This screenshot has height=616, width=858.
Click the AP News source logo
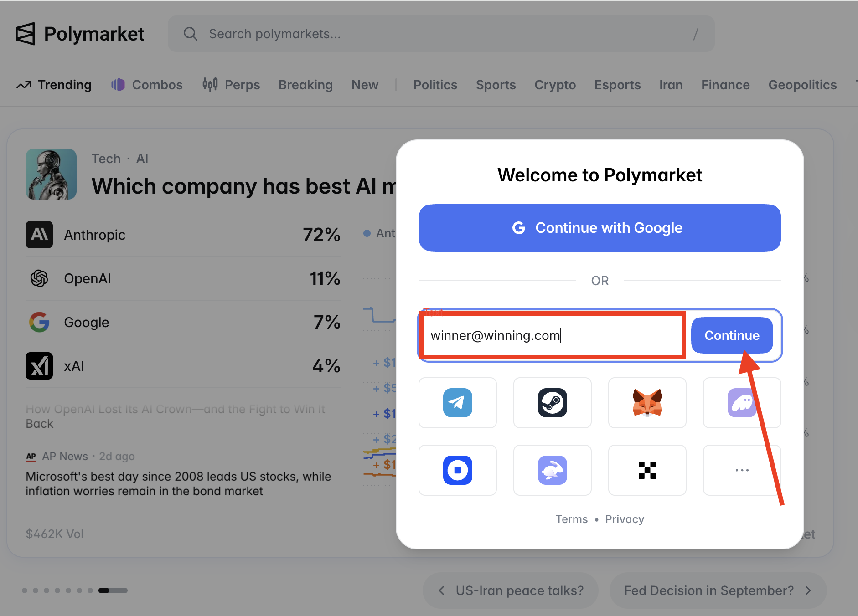(31, 456)
